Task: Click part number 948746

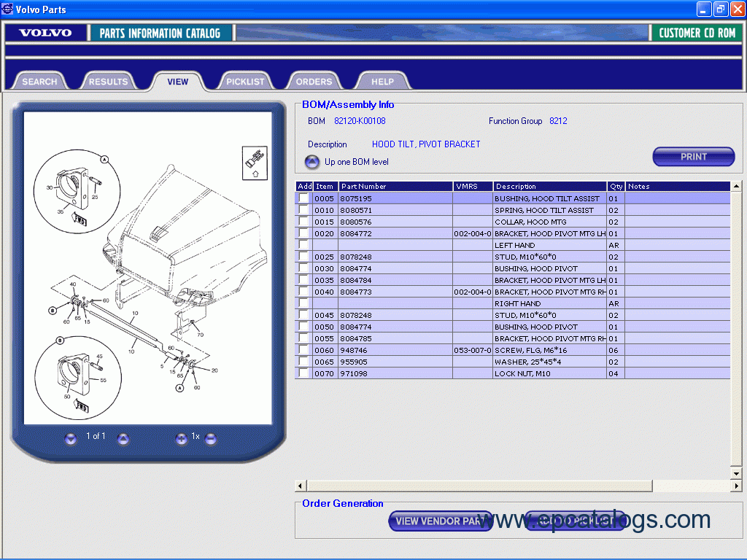Action: click(354, 350)
